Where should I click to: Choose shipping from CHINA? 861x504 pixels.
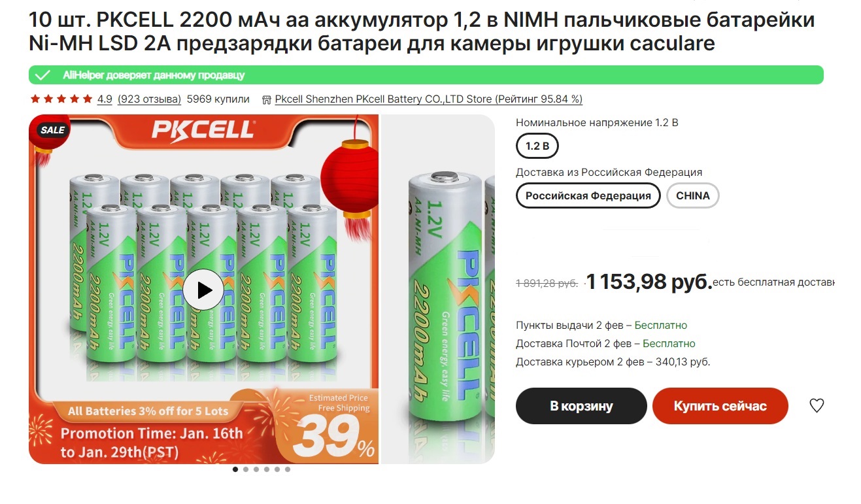693,195
